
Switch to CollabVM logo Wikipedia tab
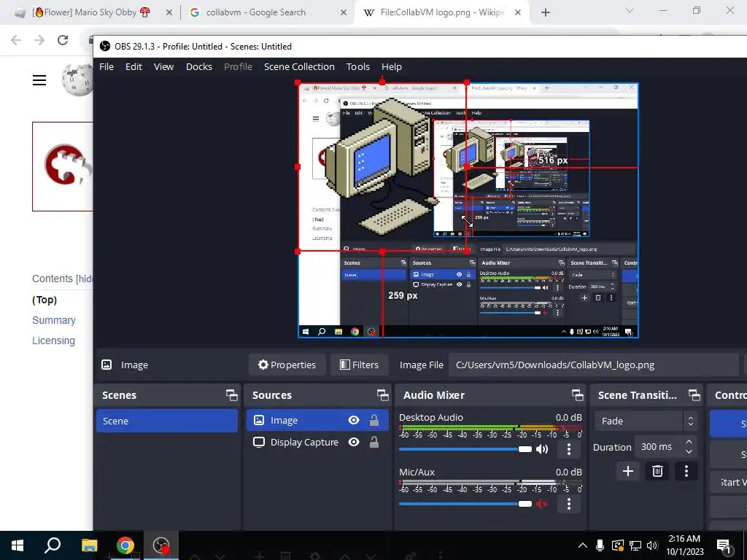click(441, 12)
